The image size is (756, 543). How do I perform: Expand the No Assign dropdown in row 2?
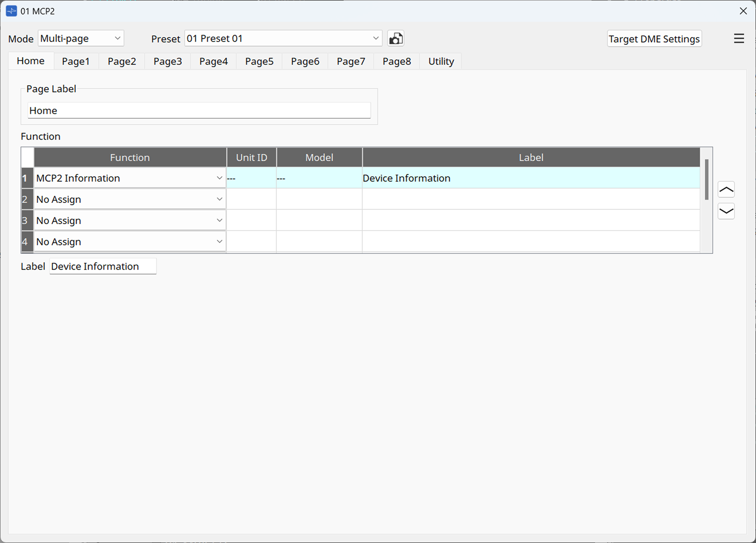click(x=219, y=199)
